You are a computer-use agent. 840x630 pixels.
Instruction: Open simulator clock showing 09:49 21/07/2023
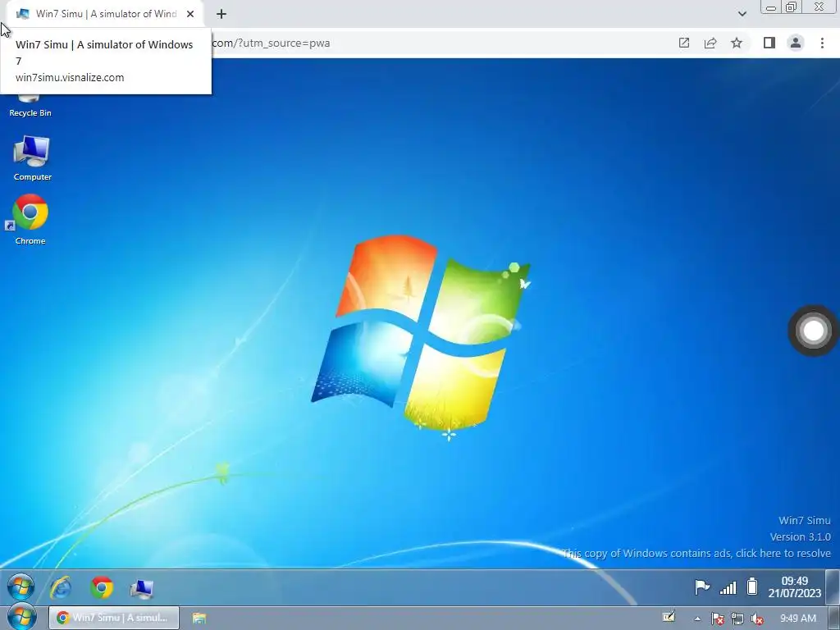point(794,587)
